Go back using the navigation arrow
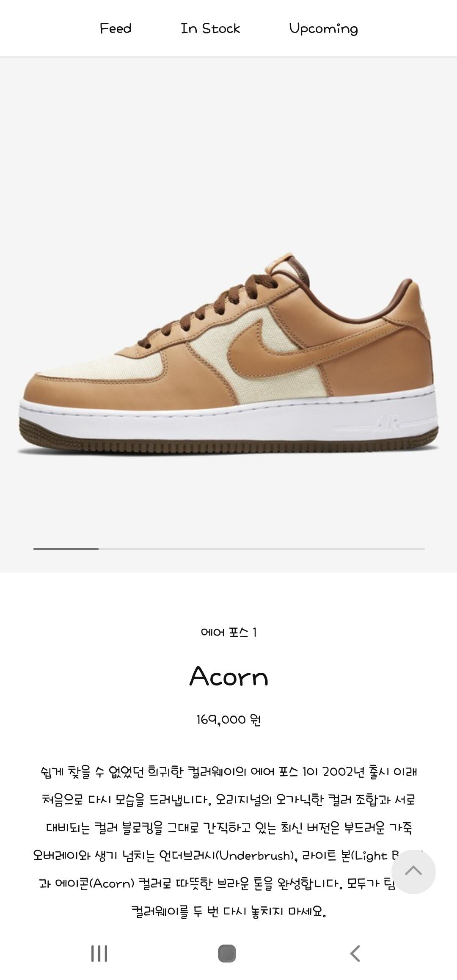 [x=355, y=953]
